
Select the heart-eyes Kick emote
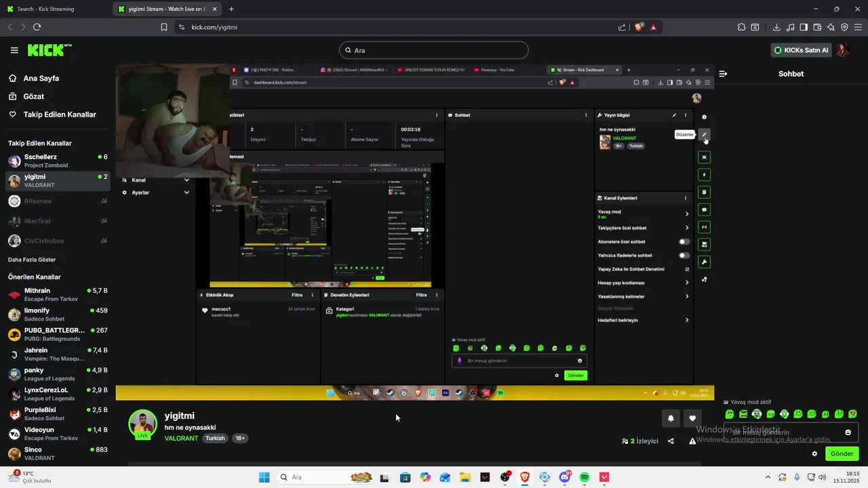(x=852, y=414)
